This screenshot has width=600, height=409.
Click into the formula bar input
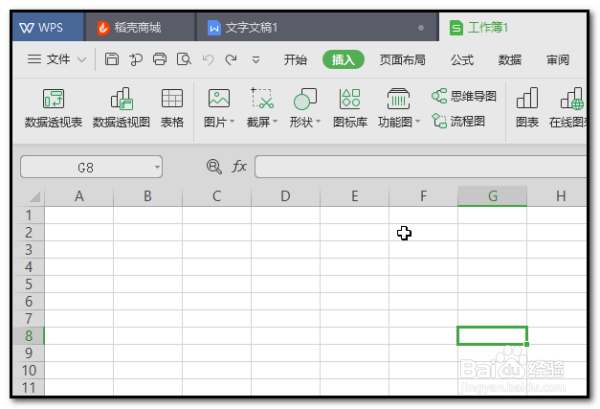[x=421, y=166]
